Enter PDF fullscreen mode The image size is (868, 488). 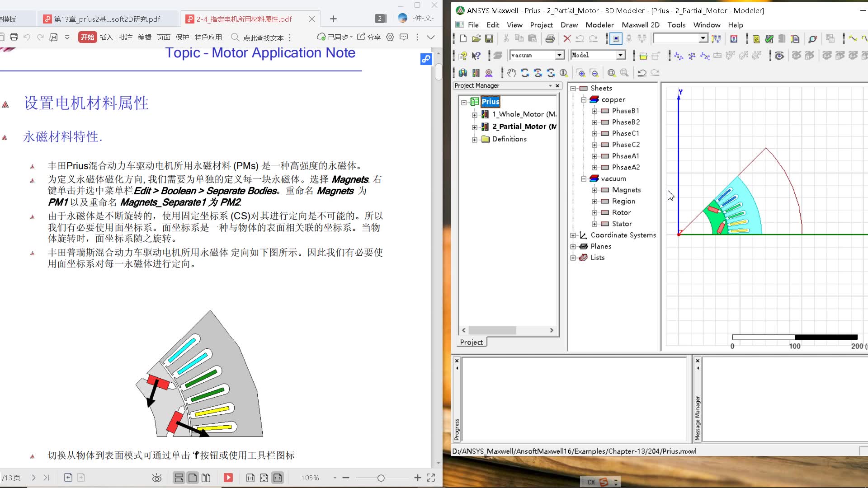(431, 478)
